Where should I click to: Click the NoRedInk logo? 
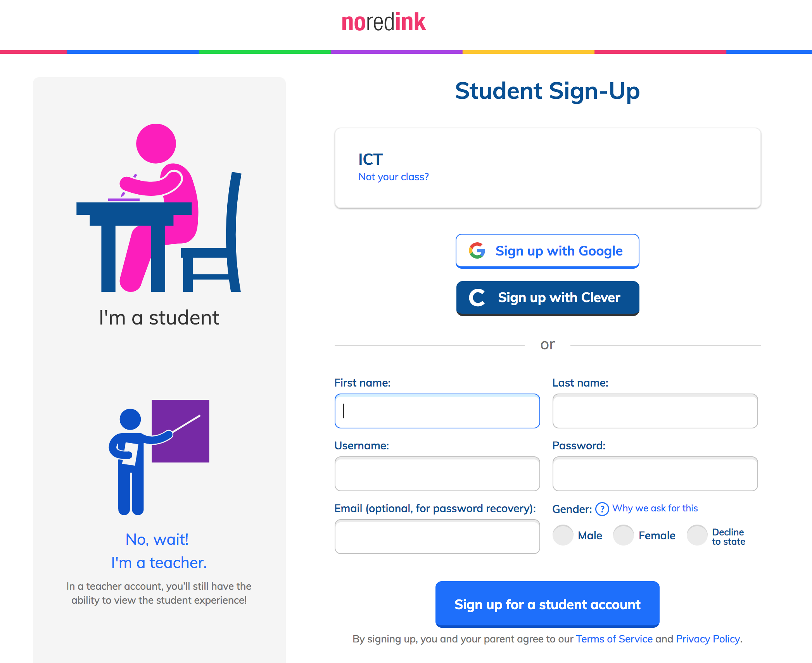pyautogui.click(x=384, y=22)
